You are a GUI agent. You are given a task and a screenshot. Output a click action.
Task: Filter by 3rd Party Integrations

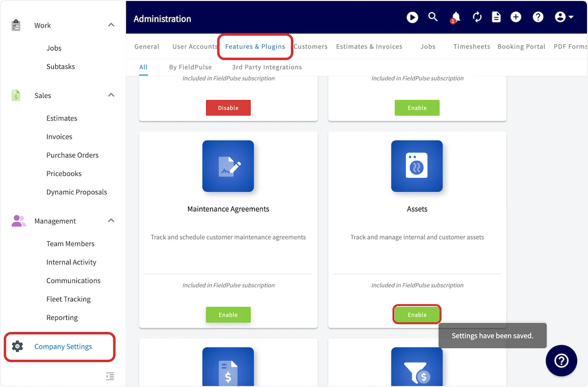point(267,67)
